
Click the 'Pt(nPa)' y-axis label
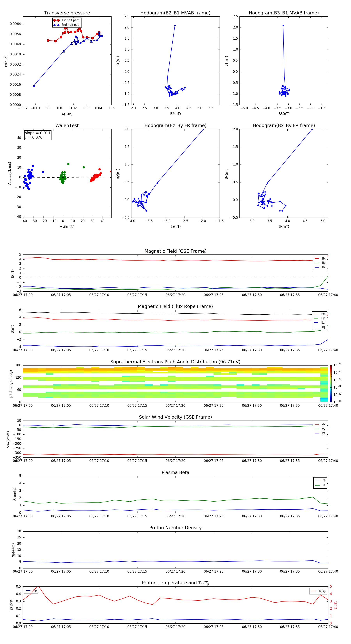(6, 61)
